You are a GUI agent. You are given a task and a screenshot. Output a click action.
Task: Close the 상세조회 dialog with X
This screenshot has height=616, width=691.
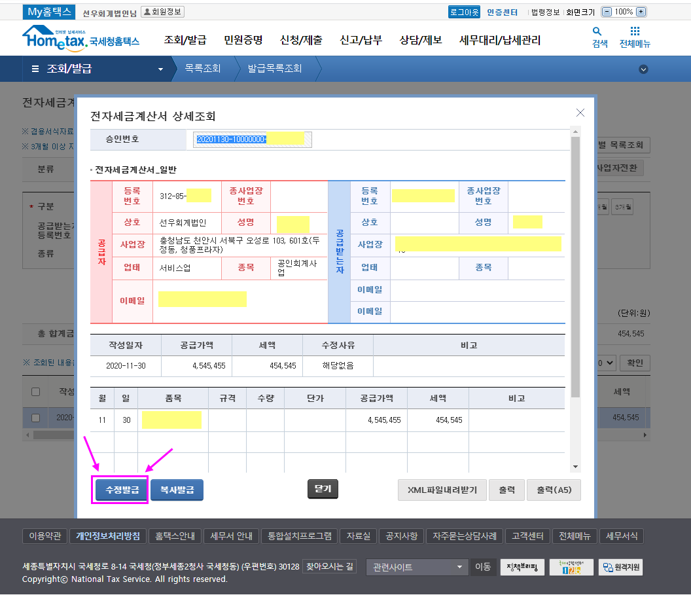(580, 113)
